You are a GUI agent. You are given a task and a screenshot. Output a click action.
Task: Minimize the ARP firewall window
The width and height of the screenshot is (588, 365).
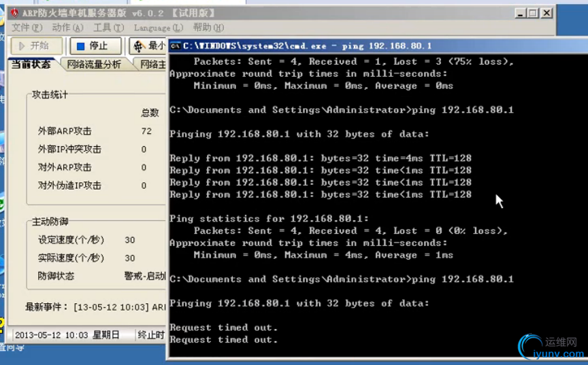(x=520, y=14)
